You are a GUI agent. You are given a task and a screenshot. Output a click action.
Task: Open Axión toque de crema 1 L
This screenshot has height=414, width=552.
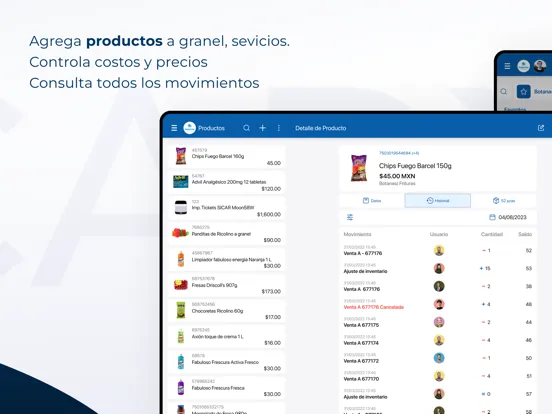(226, 337)
